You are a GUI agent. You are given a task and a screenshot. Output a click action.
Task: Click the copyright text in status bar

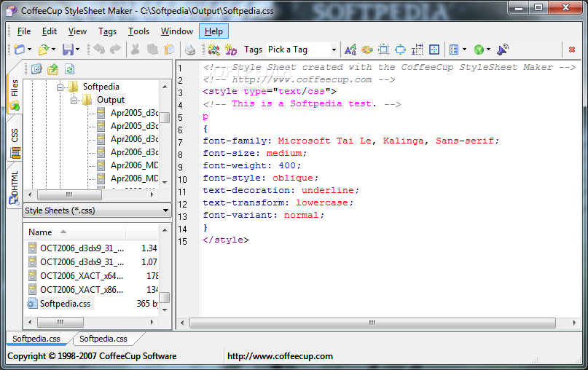(92, 356)
